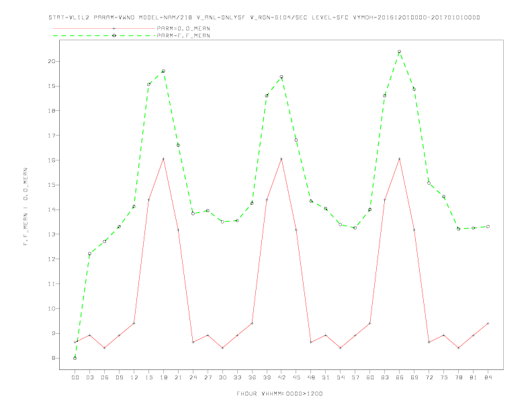
Task: Click x-axis forecast hour label 57
Action: [355, 377]
